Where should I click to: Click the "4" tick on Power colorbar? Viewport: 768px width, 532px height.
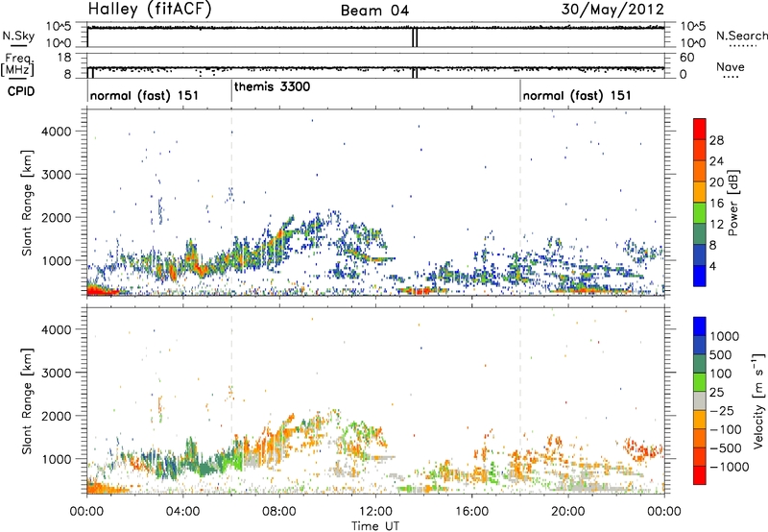click(713, 267)
